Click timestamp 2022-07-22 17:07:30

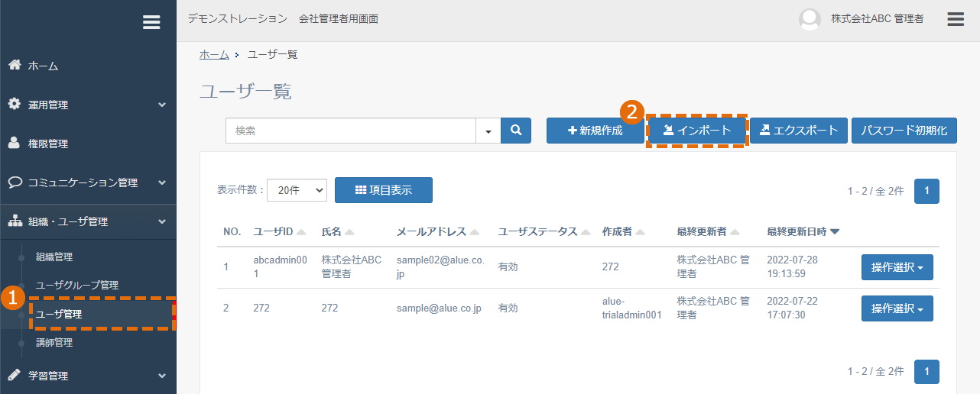[792, 308]
